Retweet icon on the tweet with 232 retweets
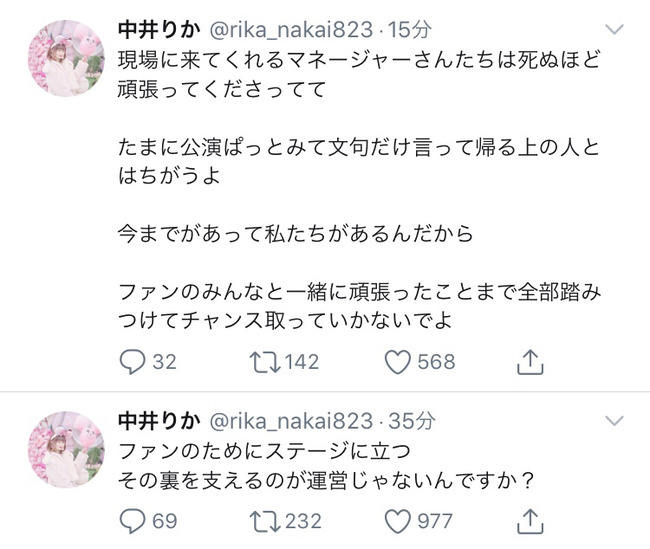Screen dimensions: 650x549 (x=261, y=520)
